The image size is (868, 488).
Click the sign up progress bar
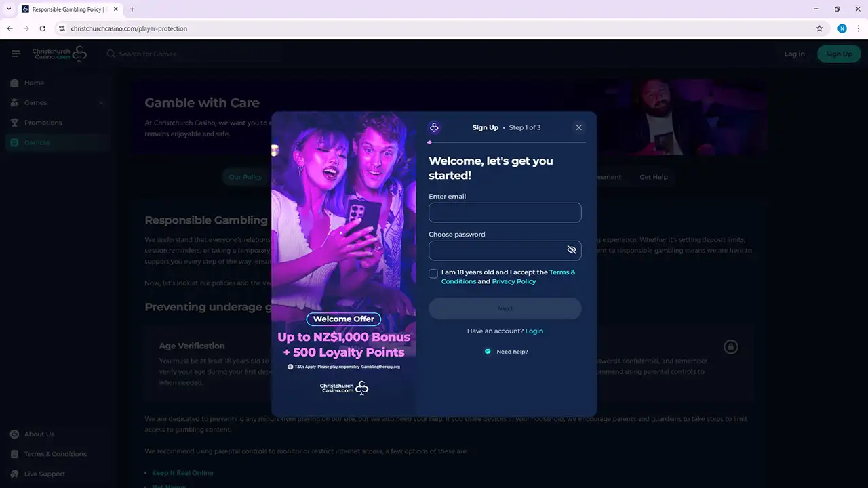tap(507, 142)
